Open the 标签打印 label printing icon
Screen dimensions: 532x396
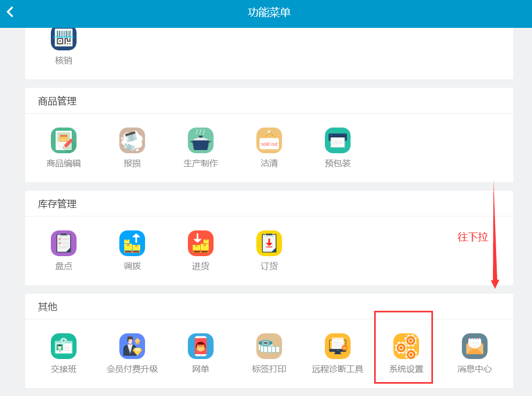(269, 346)
